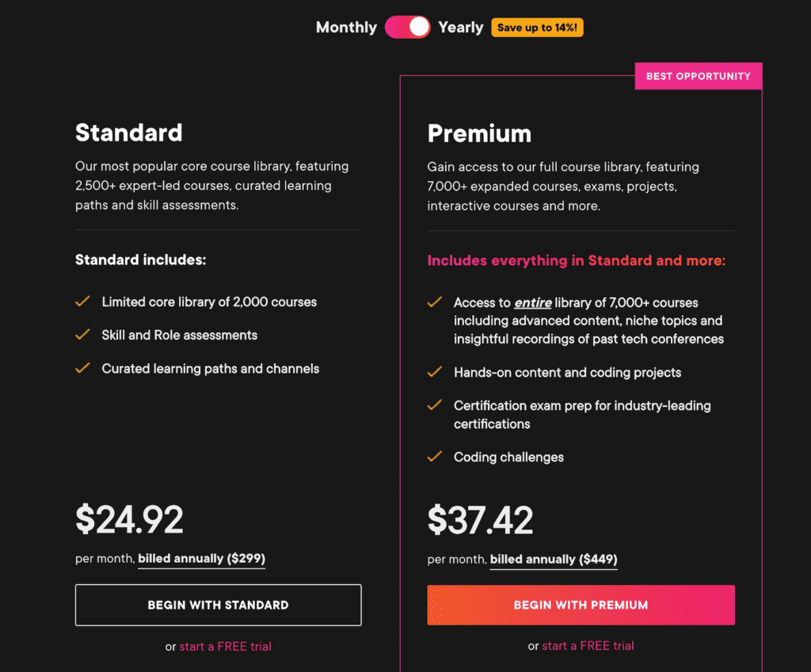The image size is (811, 672).
Task: Select the Premium plan heading
Action: [479, 132]
